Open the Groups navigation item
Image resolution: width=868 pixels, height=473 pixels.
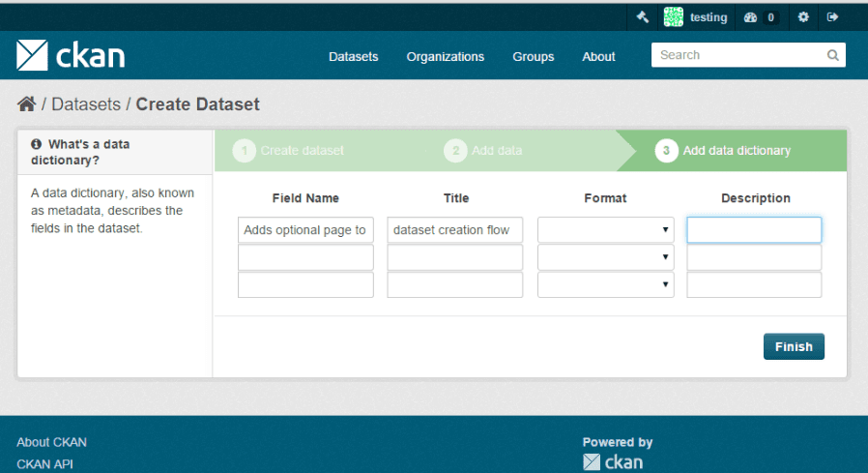tap(533, 57)
